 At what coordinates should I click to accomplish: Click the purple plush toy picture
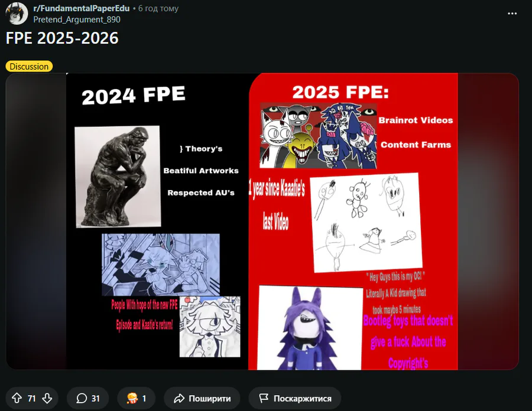[310, 328]
